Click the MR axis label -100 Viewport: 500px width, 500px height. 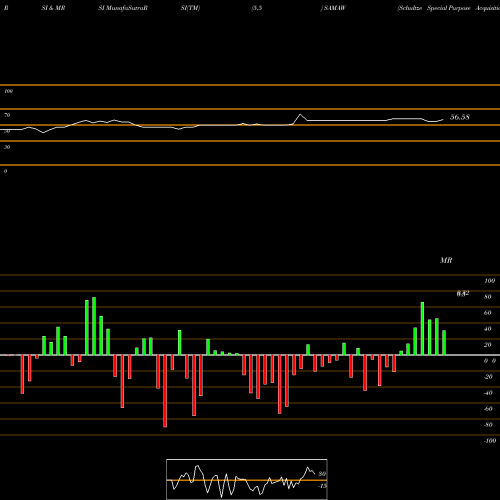click(490, 441)
